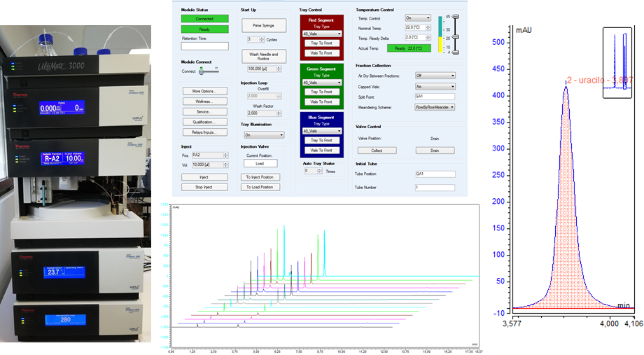Click the Collect valve button

pos(377,151)
